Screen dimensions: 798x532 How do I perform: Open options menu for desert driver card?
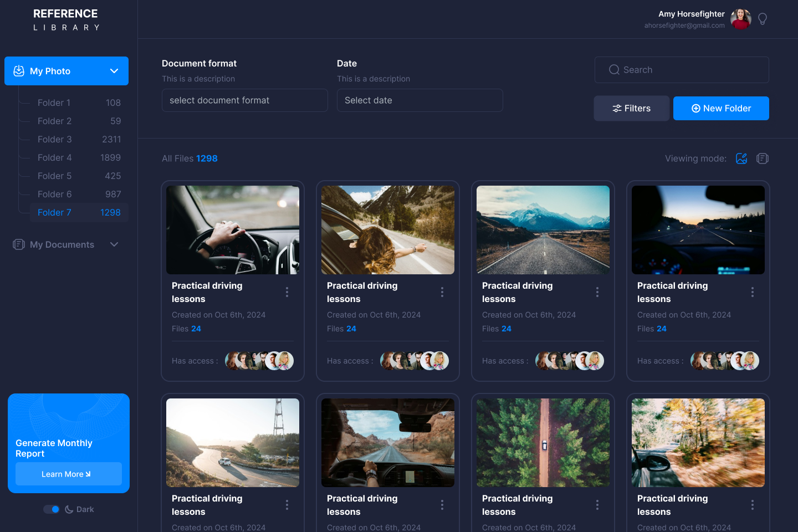(442, 505)
